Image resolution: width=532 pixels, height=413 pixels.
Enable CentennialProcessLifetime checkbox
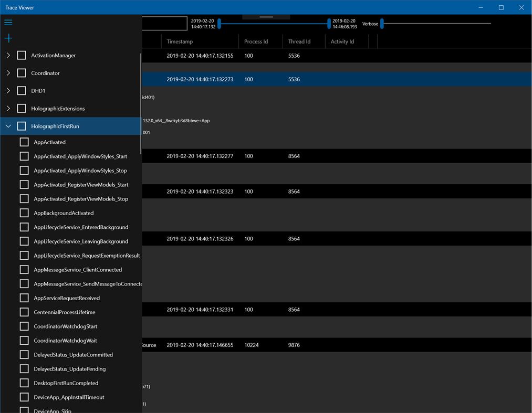[x=24, y=312]
